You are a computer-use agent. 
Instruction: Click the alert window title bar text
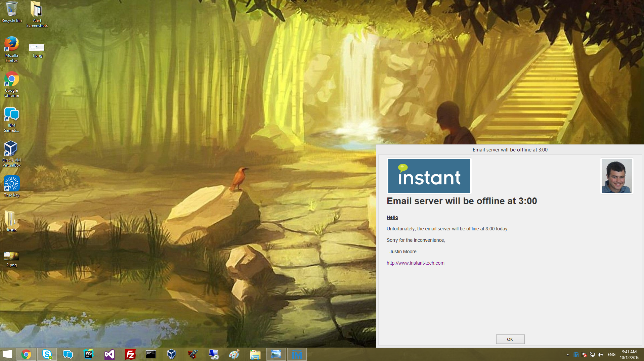click(x=510, y=150)
